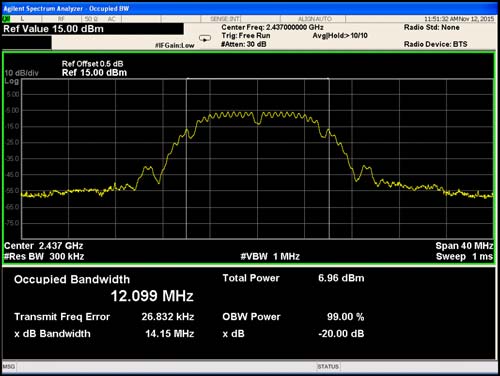
Task: Click the Radio Device: BTS label
Action: 435,44
